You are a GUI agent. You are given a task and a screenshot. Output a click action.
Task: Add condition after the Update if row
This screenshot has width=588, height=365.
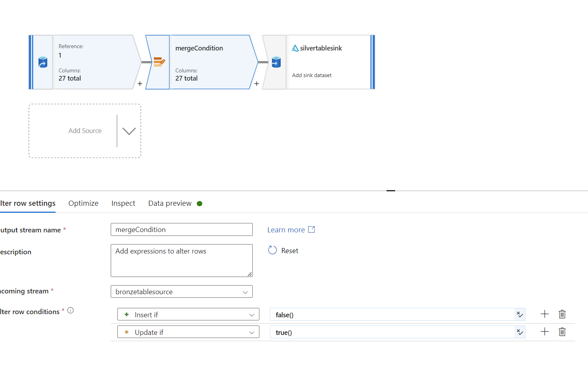545,332
